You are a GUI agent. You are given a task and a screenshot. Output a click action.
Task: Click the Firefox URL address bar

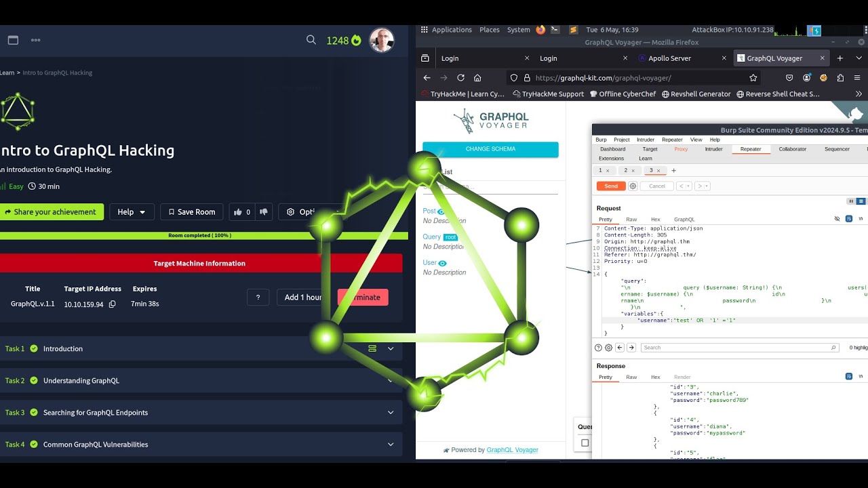633,78
